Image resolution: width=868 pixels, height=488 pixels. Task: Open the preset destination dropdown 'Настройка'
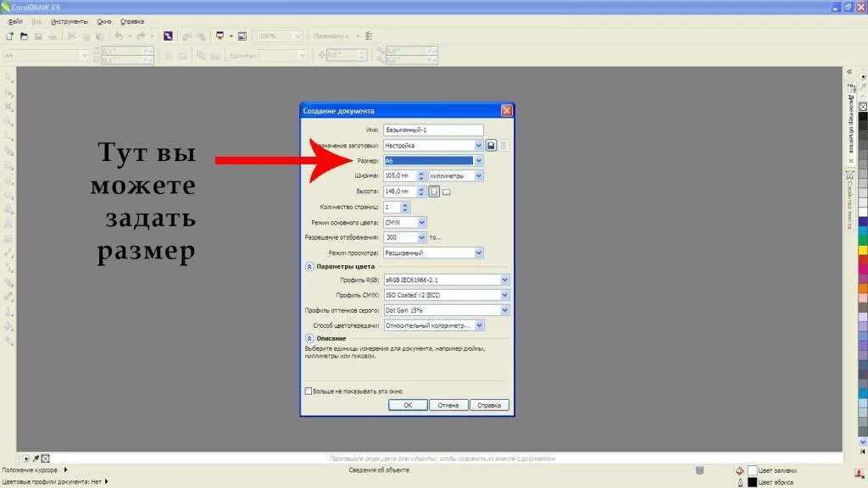coord(478,146)
